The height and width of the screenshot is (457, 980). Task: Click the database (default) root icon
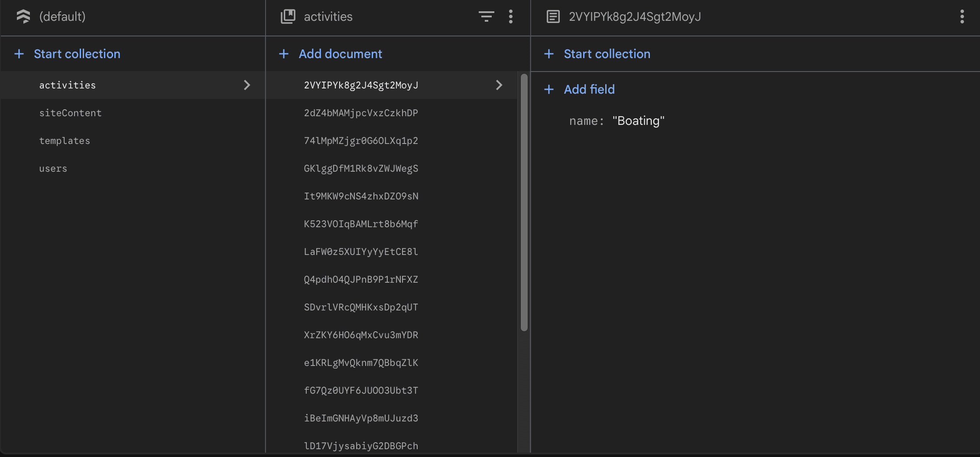tap(23, 16)
